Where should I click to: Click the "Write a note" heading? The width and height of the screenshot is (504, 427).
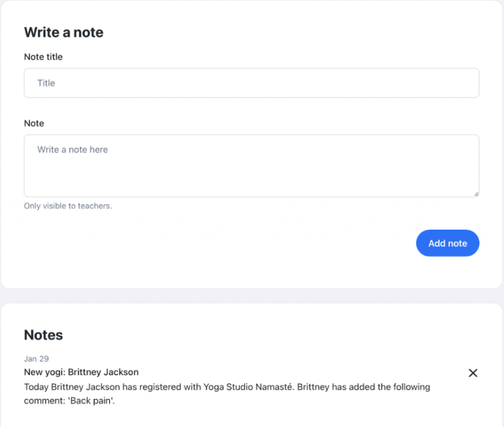(64, 32)
